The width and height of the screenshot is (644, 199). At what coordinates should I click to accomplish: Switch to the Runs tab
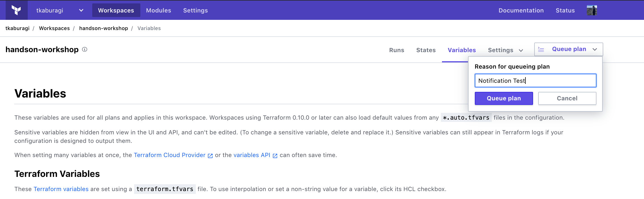click(396, 50)
